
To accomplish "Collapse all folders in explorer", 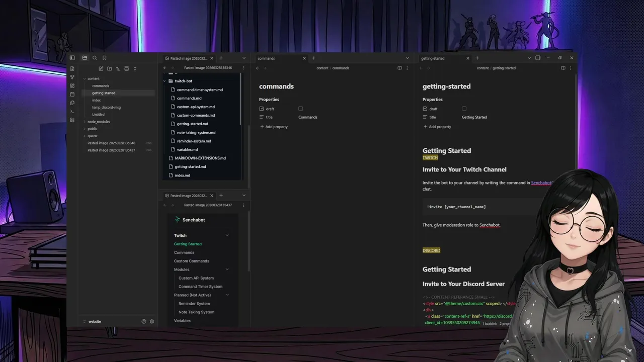I will click(x=135, y=68).
